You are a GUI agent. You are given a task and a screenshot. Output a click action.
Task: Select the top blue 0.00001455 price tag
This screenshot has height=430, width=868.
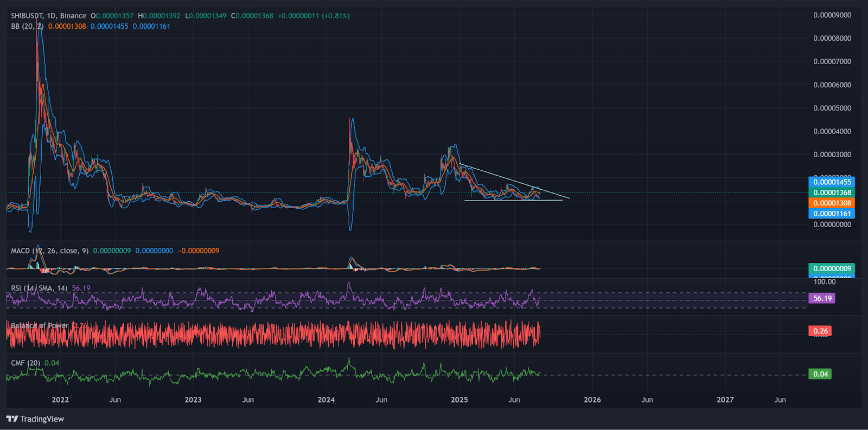tap(832, 182)
